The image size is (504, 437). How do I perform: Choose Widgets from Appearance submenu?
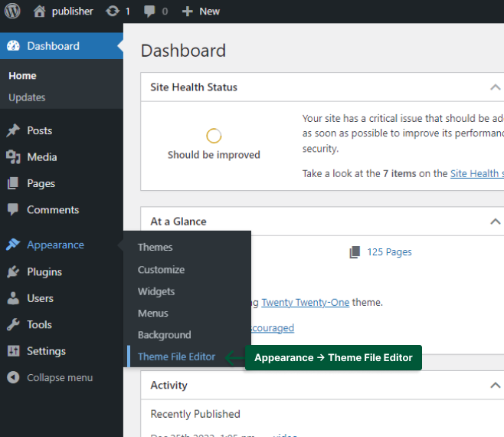pos(156,291)
